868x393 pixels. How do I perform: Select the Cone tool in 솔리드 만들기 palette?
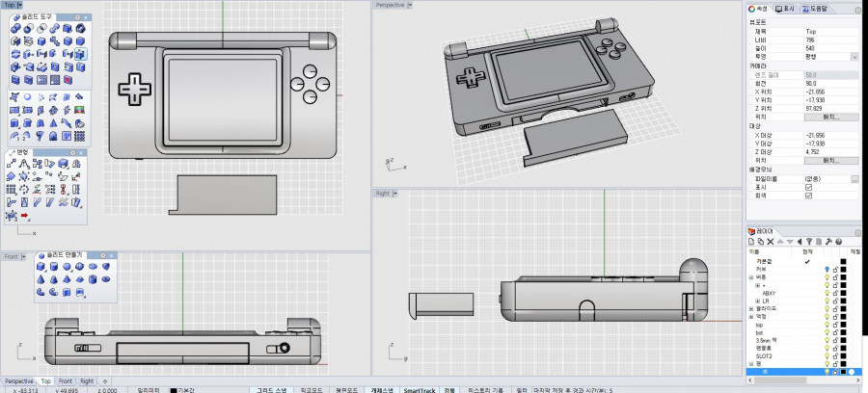[x=41, y=279]
